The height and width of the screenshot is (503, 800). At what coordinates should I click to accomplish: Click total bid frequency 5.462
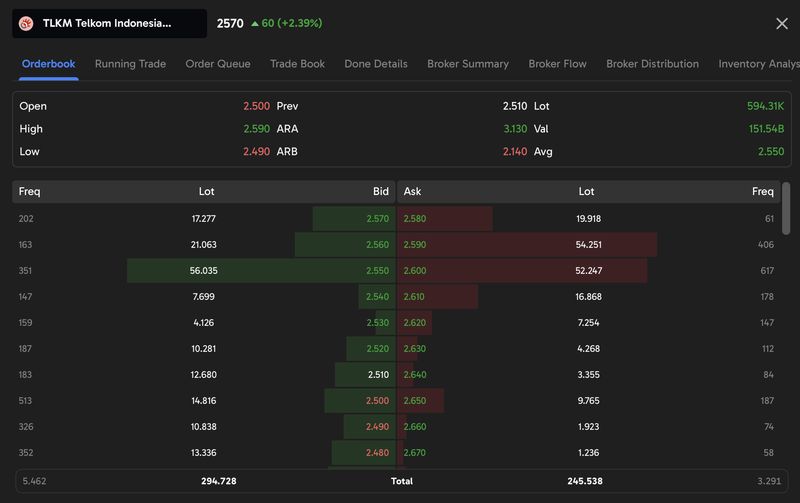34,481
